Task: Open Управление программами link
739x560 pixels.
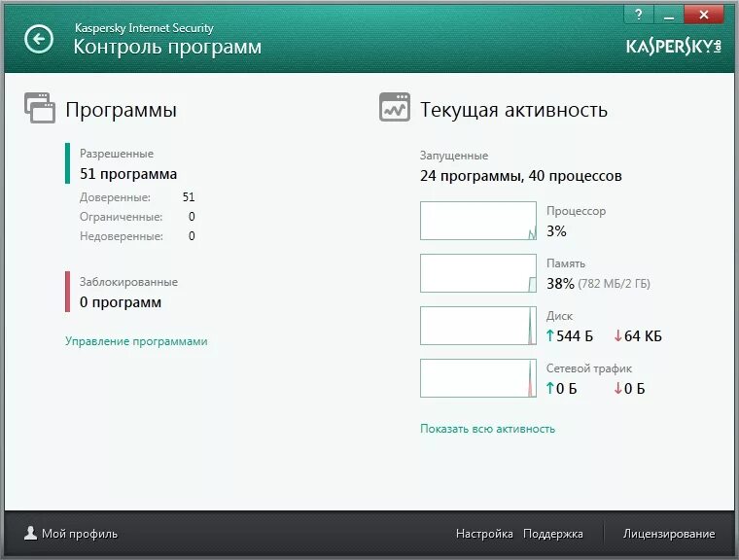Action: (x=136, y=341)
